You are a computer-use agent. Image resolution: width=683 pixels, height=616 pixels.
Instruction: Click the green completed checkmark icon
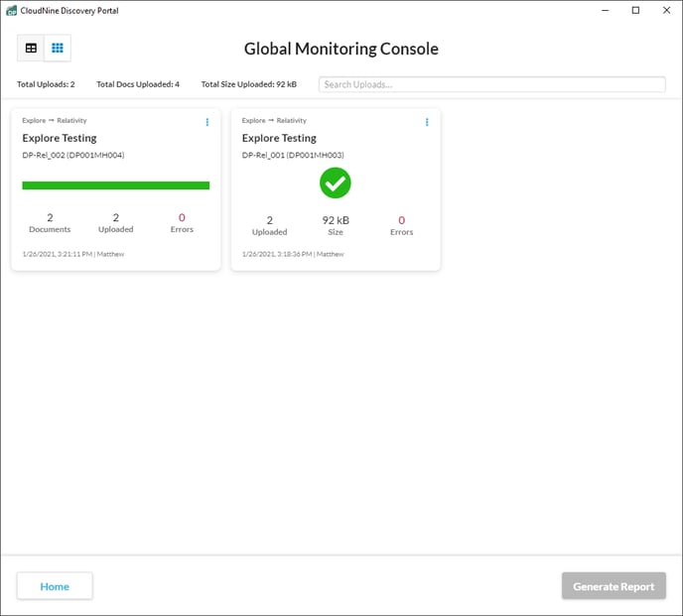coord(335,183)
